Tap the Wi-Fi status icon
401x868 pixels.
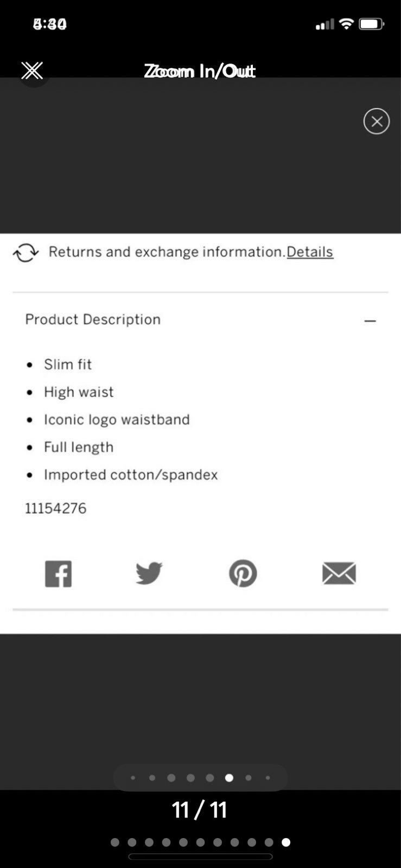[x=346, y=24]
